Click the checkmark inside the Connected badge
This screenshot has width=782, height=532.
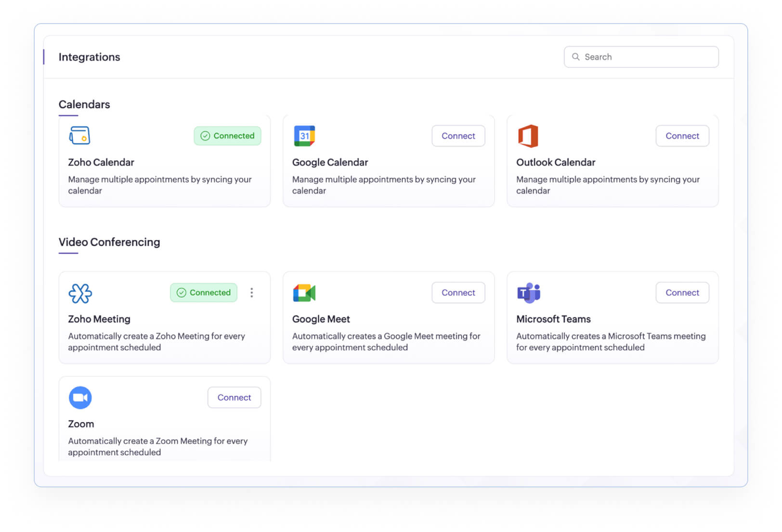204,136
